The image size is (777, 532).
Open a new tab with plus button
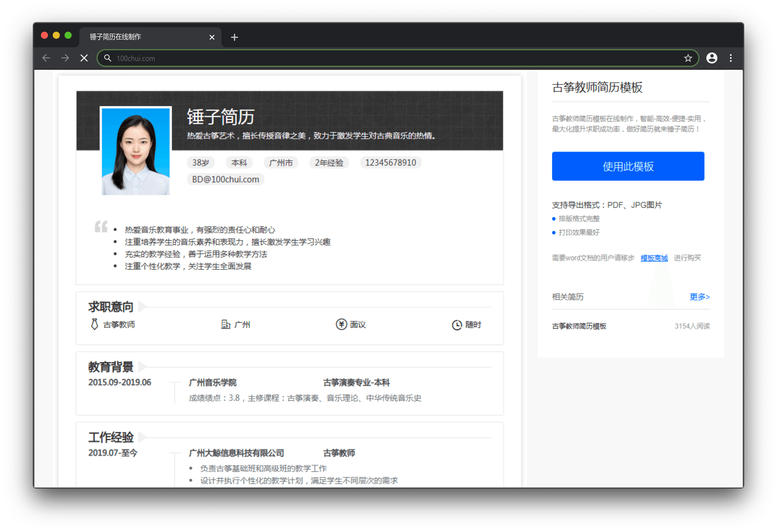click(234, 37)
